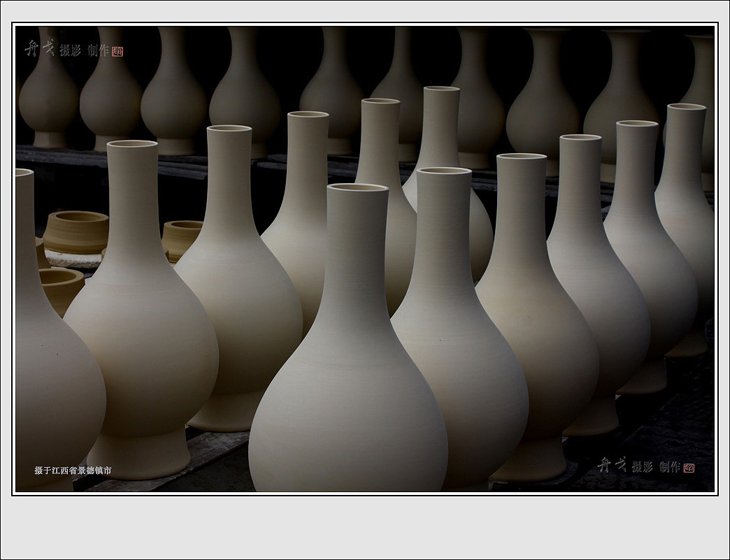
Task: Click the open rim of the foremost vase
Action: [357, 187]
